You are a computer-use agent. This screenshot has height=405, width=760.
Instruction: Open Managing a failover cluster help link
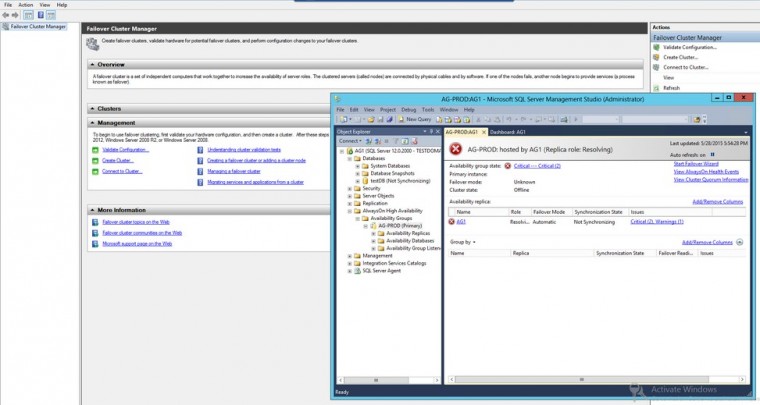pyautogui.click(x=234, y=171)
